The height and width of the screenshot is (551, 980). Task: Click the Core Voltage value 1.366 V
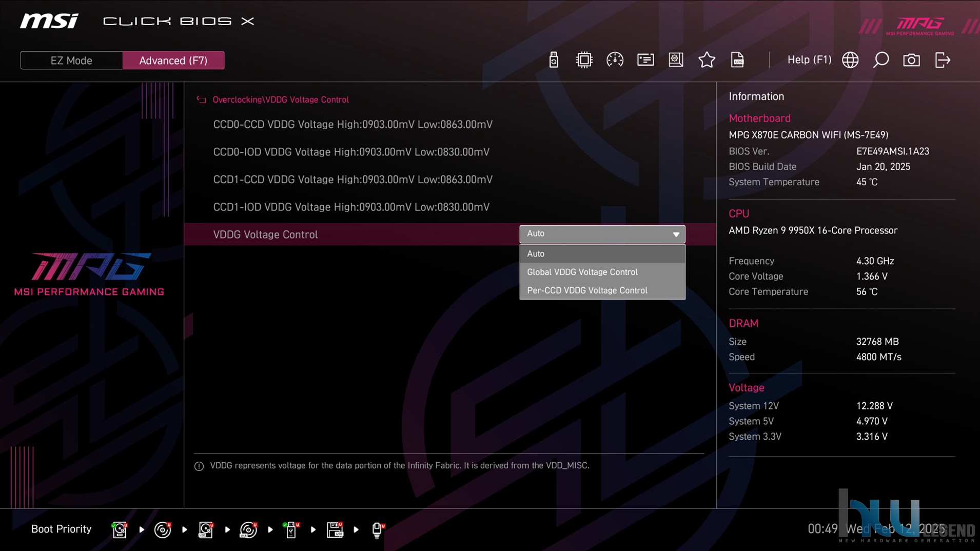pyautogui.click(x=872, y=277)
